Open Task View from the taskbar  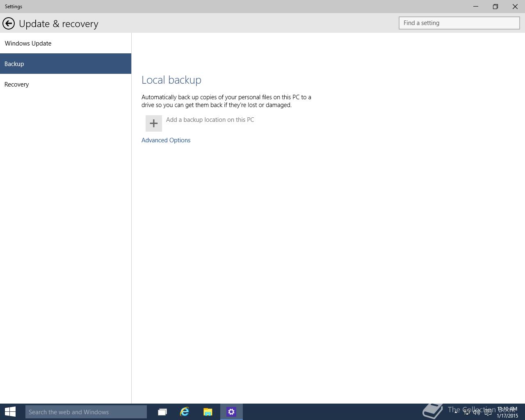(162, 412)
